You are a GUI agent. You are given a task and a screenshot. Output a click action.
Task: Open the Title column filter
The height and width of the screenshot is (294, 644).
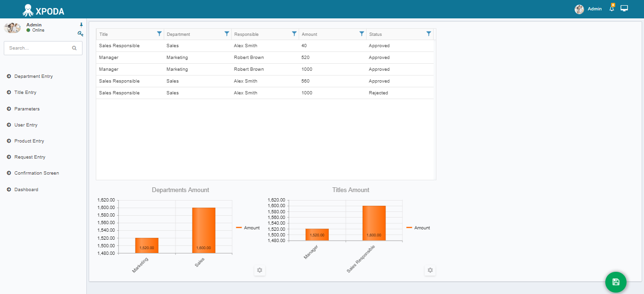159,34
